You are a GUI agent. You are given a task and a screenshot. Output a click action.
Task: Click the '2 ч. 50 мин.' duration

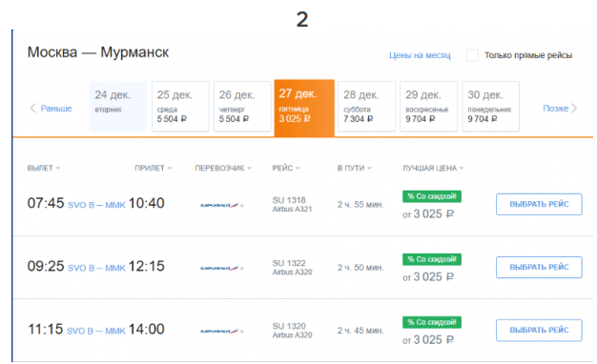[x=360, y=268]
